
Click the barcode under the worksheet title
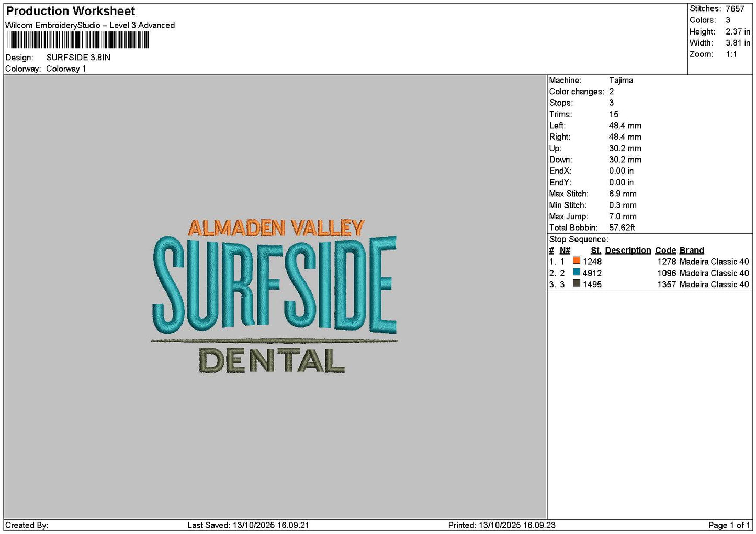pos(78,40)
